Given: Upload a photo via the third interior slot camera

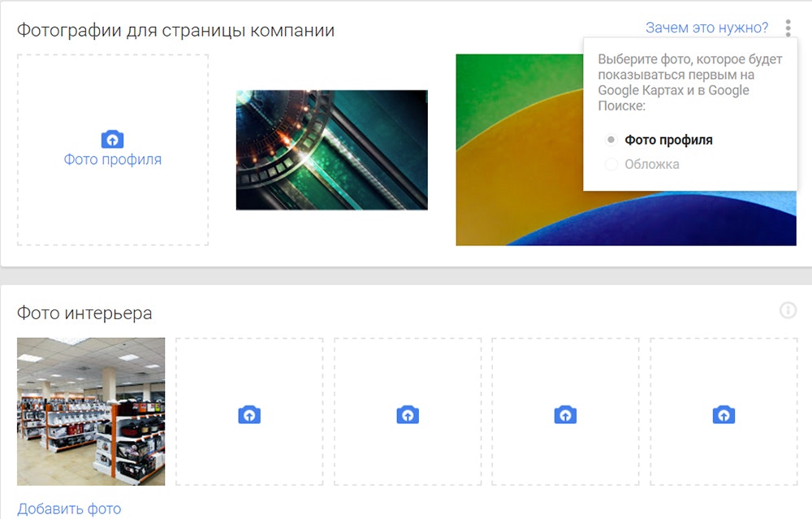Looking at the screenshot, I should point(407,415).
